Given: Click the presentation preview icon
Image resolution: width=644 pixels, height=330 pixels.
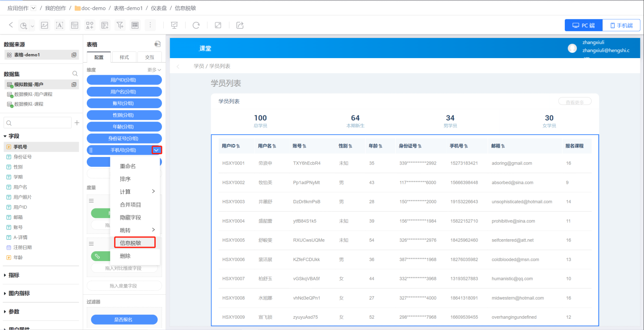Looking at the screenshot, I should coord(174,25).
